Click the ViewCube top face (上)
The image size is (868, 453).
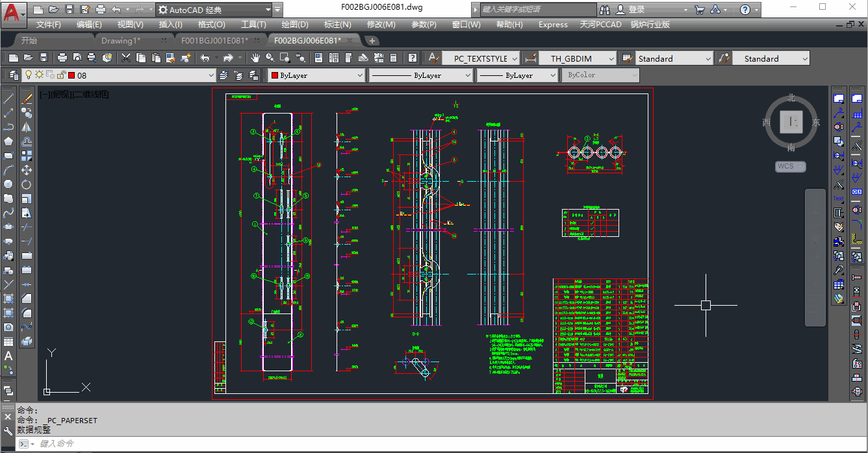(x=791, y=121)
